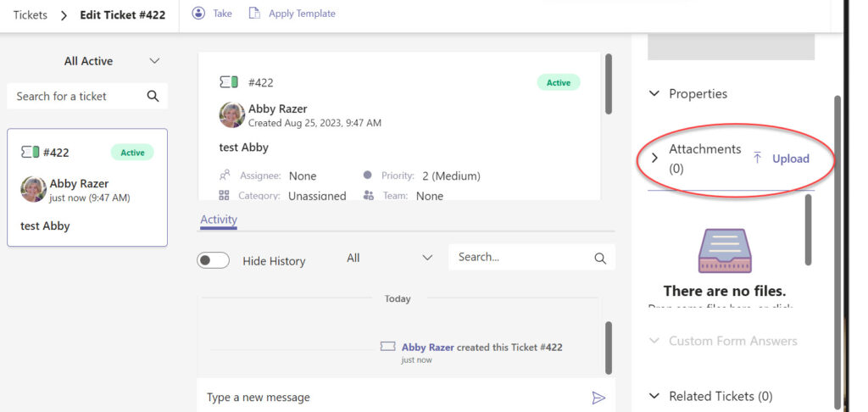Open the All activity type dropdown
The image size is (868, 412).
click(x=389, y=258)
